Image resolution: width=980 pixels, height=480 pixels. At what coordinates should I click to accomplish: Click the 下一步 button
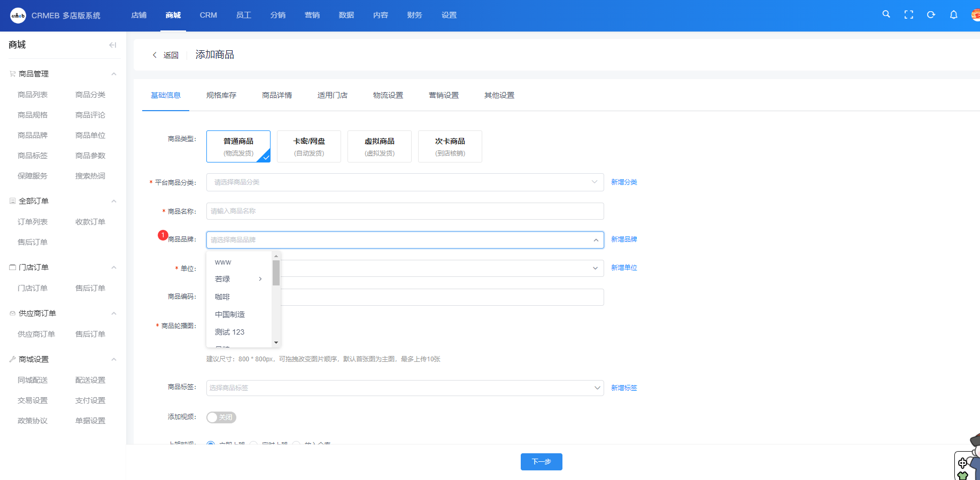[x=541, y=462]
